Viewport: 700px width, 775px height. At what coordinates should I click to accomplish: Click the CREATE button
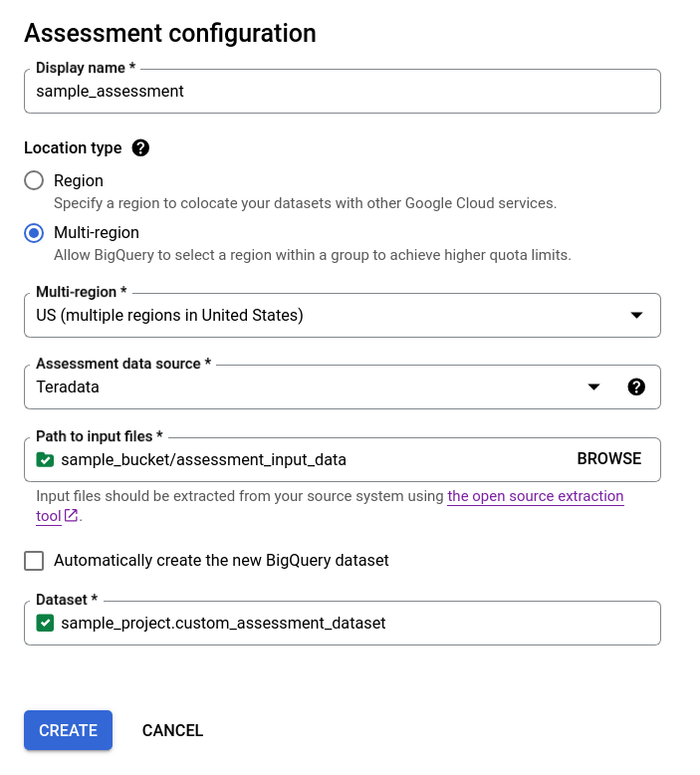[x=68, y=730]
